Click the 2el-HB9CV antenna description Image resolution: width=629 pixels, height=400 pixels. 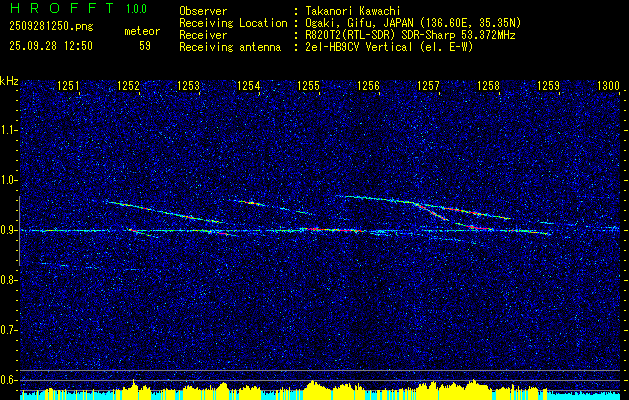tap(391, 47)
